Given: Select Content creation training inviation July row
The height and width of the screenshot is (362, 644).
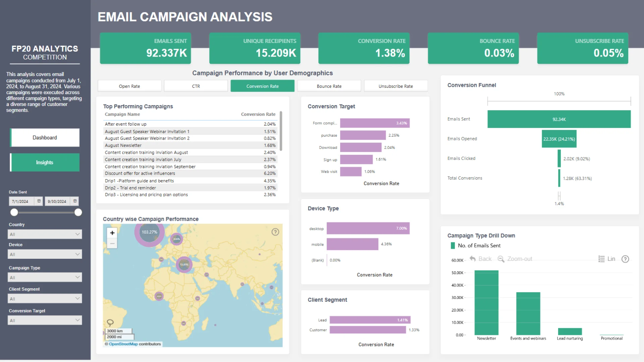Looking at the screenshot, I should 191,160.
